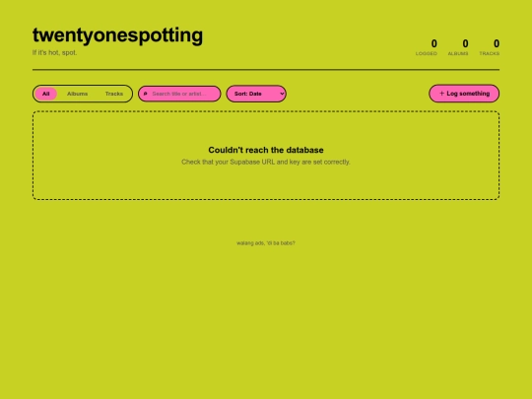Click the Log something button
This screenshot has height=399, width=532.
tap(464, 94)
